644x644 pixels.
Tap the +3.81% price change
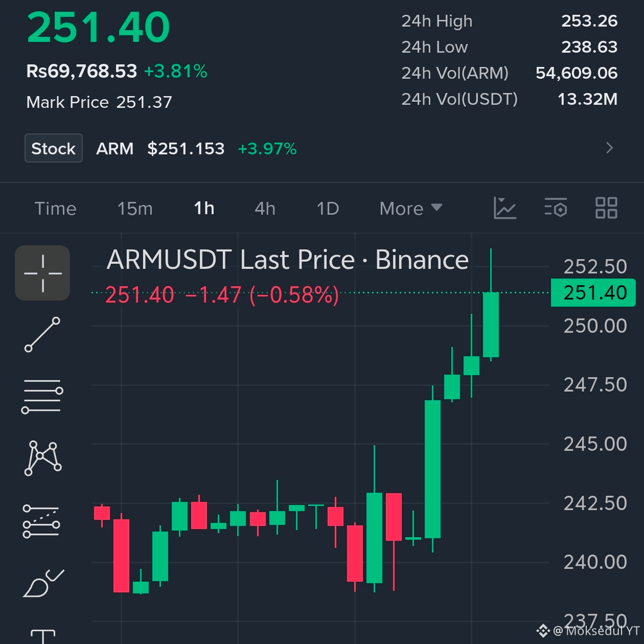click(176, 71)
